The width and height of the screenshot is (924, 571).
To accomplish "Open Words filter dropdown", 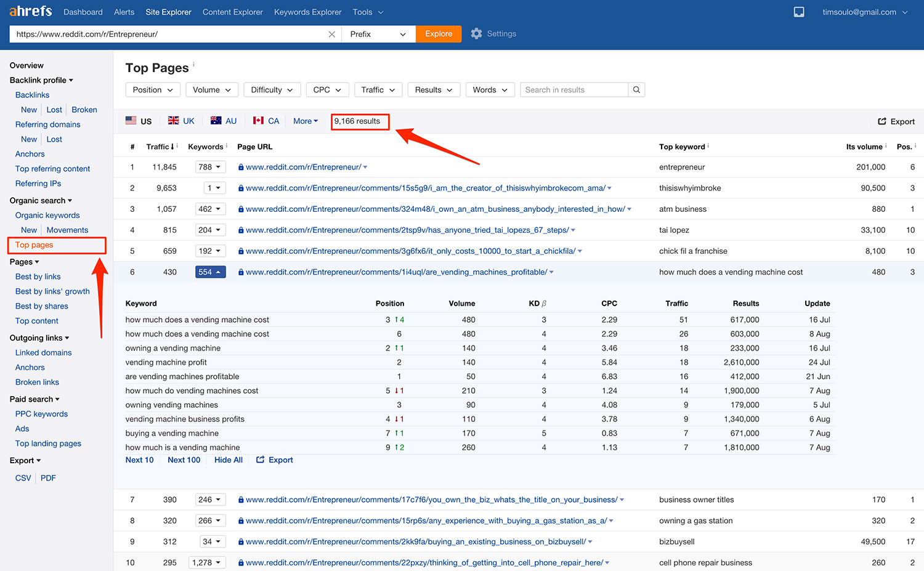I will coord(490,90).
